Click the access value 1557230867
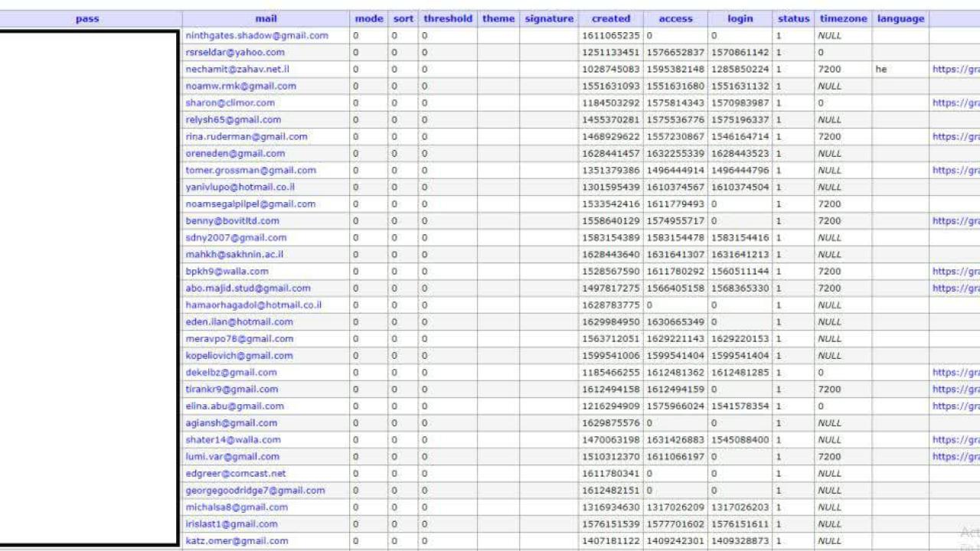The width and height of the screenshot is (980, 551). click(x=675, y=136)
